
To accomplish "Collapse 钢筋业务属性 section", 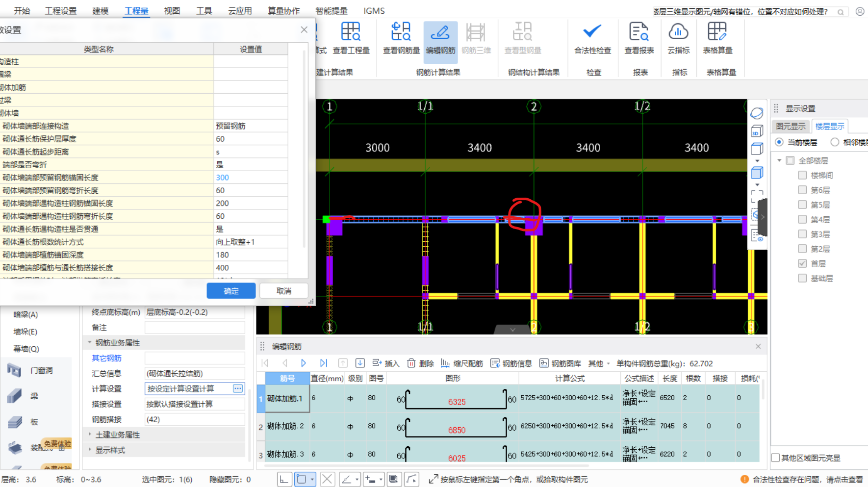I will point(90,342).
